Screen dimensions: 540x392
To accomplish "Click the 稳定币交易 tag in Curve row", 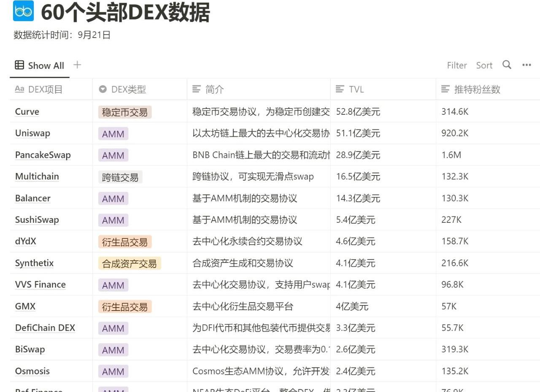I will [x=125, y=112].
